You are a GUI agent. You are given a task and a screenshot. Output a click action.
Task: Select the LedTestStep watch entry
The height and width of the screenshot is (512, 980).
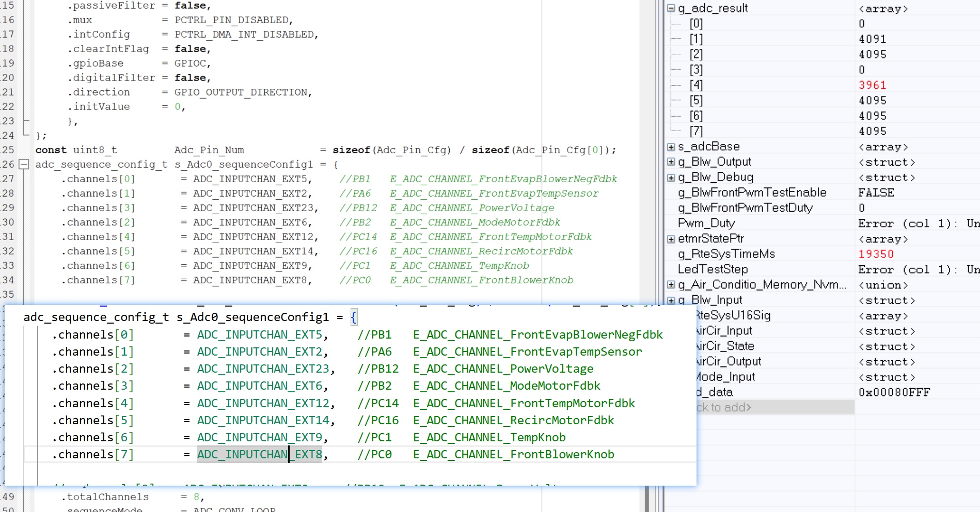tap(713, 269)
